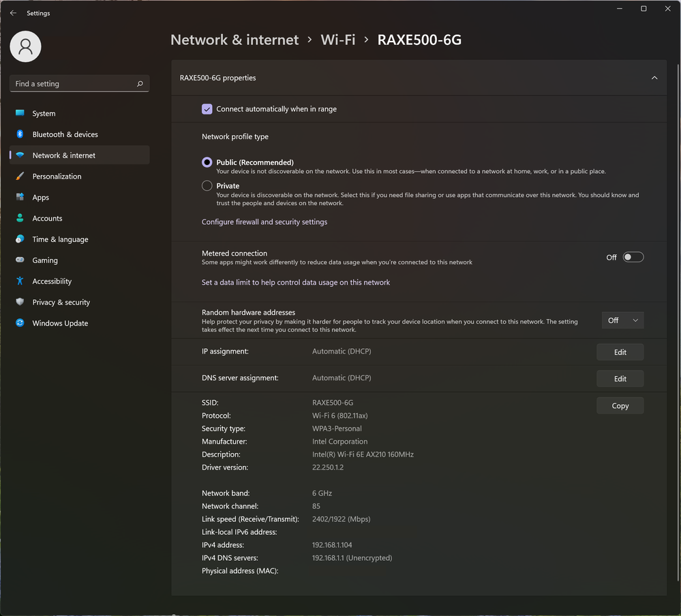Click Edit next to IP assignment
Screen dimensions: 681x616
click(x=620, y=352)
